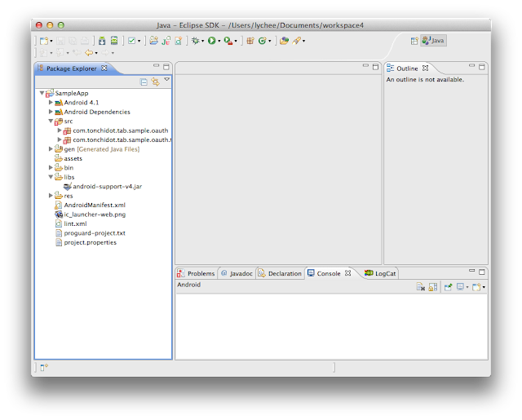Viewport: 522px width, 420px height.
Task: Maximize the Outline view
Action: 482,67
